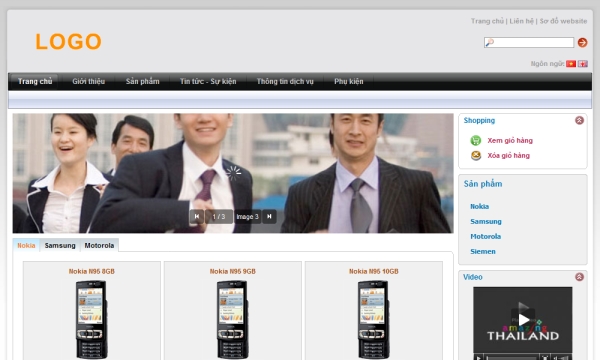Switch language with the English flag icon
The image size is (600, 360).
[583, 64]
